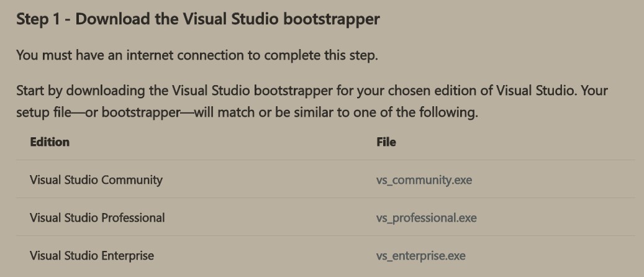The image size is (644, 277).
Task: Click the Step 1 bootstrapper heading
Action: coord(198,19)
